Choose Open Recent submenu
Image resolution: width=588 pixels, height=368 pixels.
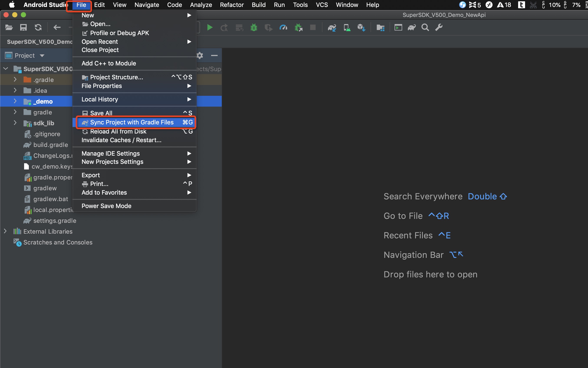[x=135, y=42]
